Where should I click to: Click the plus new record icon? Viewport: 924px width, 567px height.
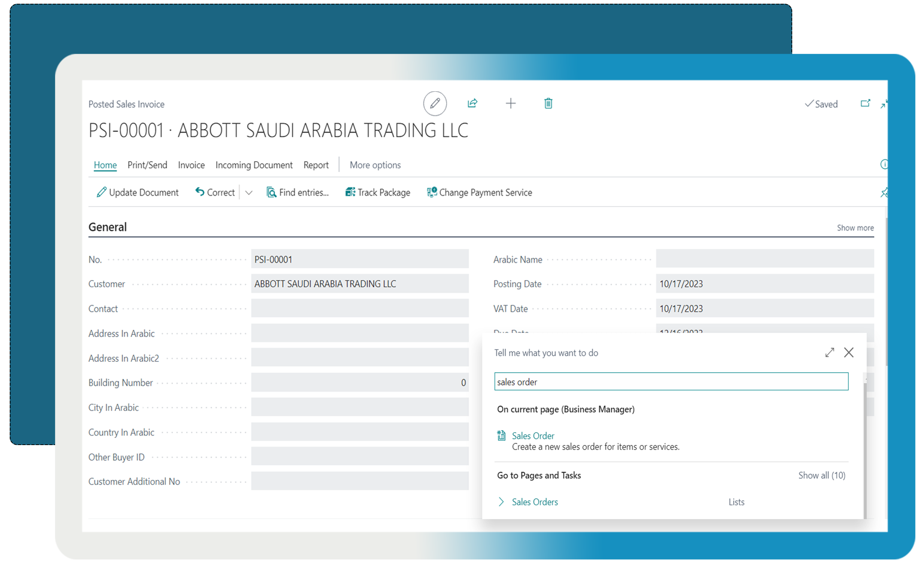(510, 104)
